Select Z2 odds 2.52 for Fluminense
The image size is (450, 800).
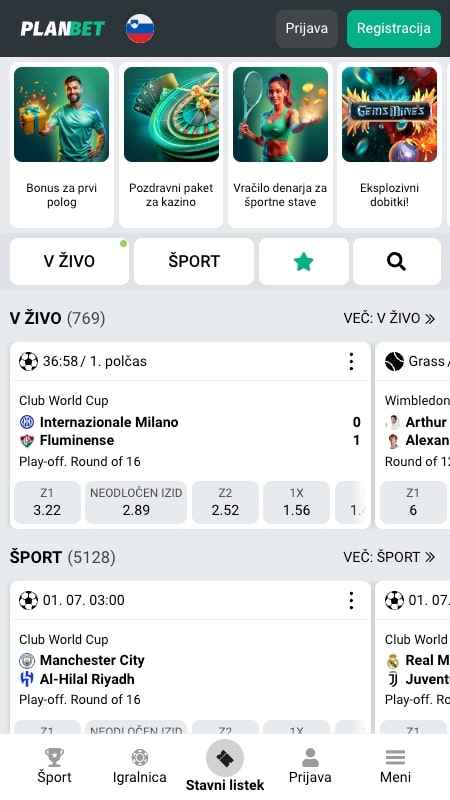click(225, 502)
